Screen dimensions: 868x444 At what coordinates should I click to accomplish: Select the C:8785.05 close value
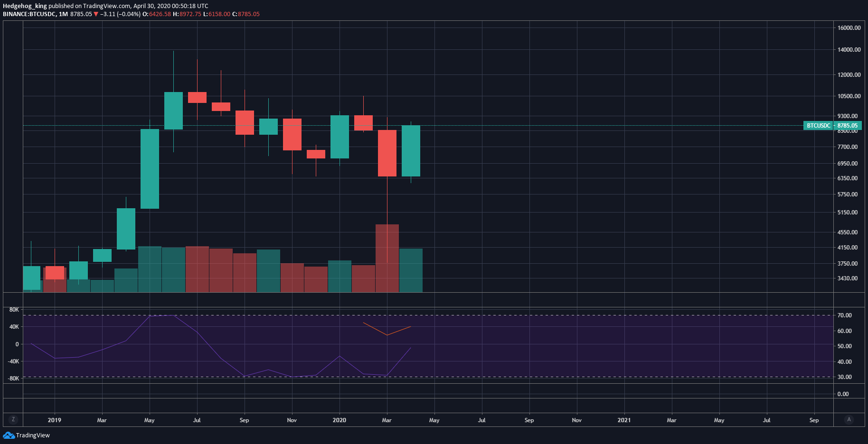coord(246,14)
